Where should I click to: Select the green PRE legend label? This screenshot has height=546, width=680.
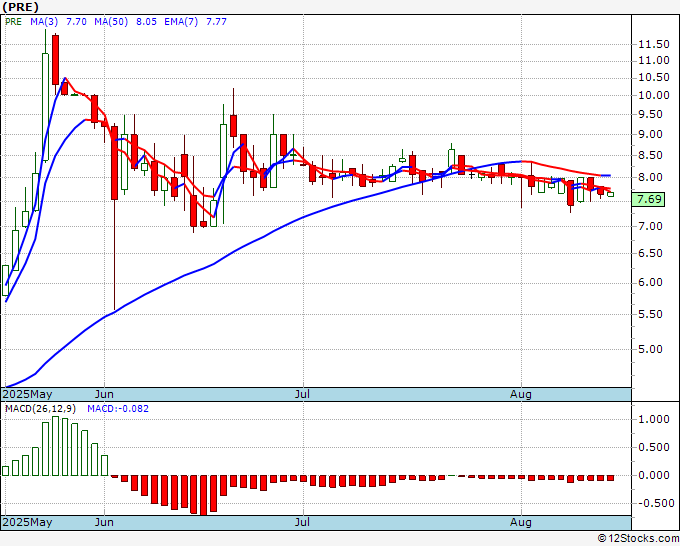click(x=13, y=22)
